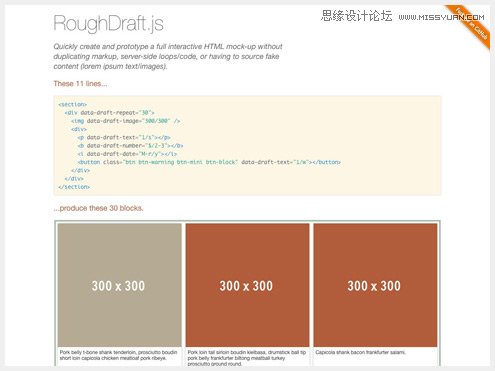Click the data-draft-date code line
The image size is (495, 371).
point(127,154)
